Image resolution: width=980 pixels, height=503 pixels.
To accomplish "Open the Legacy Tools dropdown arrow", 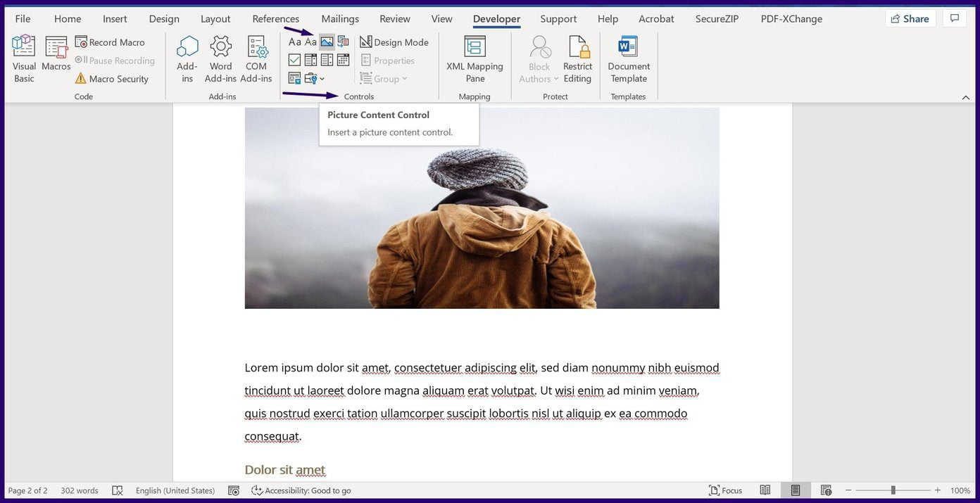I will (x=322, y=79).
